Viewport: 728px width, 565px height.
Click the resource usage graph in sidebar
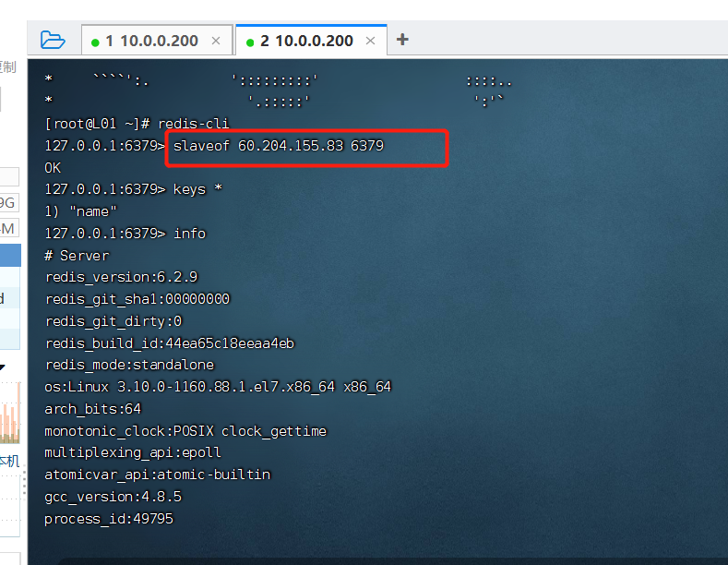pyautogui.click(x=10, y=412)
